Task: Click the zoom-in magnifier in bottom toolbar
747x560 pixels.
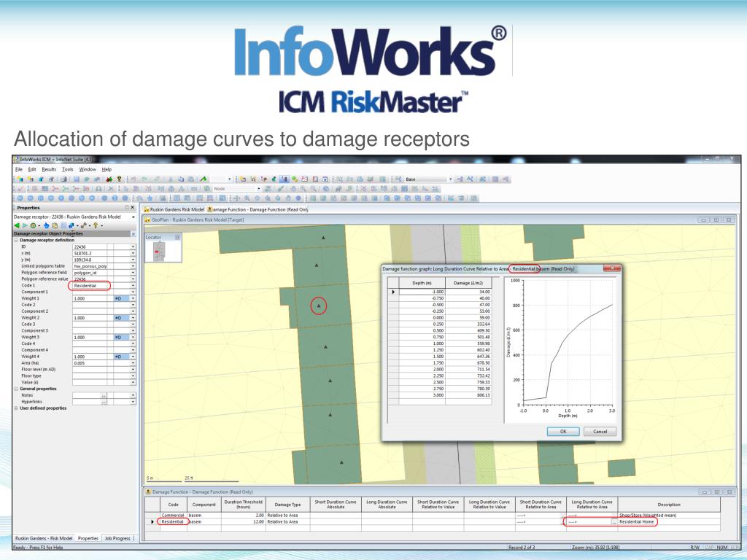Action: pyautogui.click(x=247, y=198)
